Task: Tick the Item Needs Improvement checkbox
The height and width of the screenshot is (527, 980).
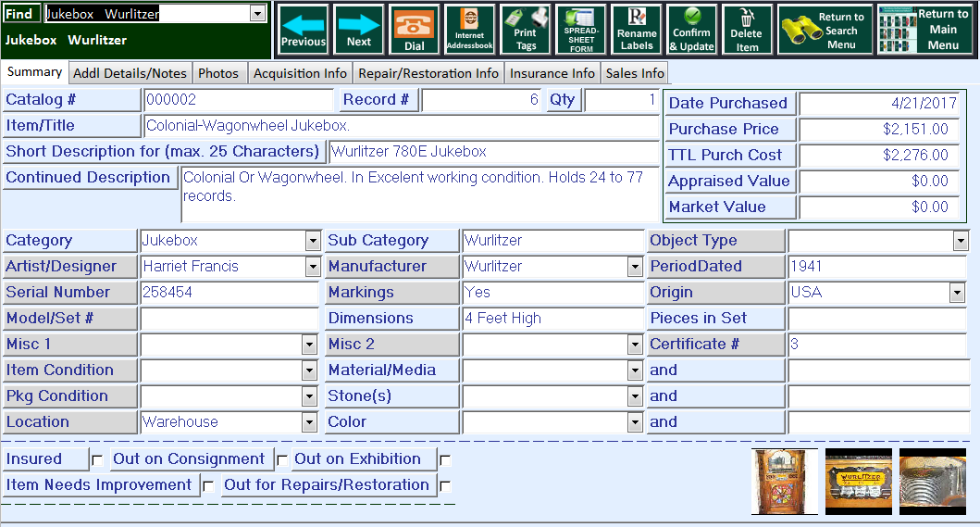Action: 209,485
